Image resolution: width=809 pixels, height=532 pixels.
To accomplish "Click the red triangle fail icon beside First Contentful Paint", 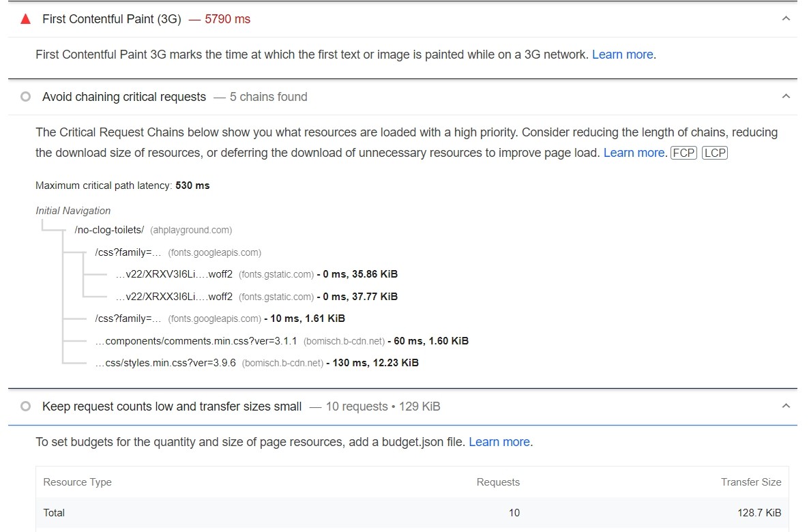I will tap(25, 19).
